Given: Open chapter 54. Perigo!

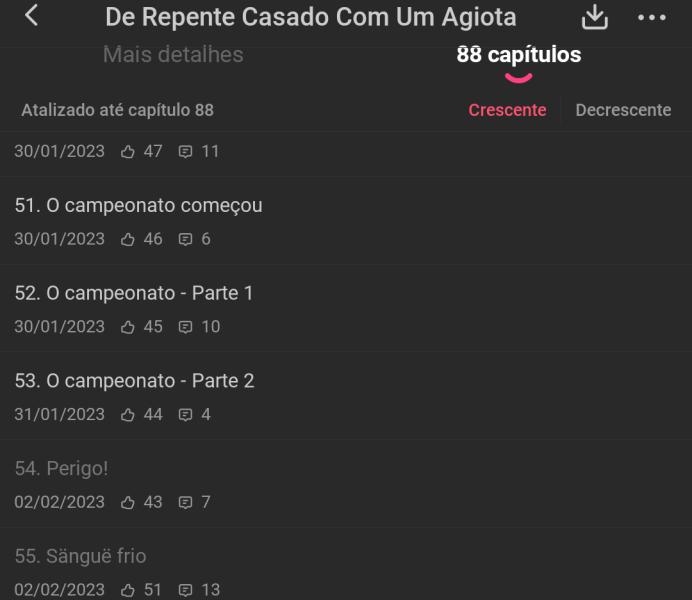Looking at the screenshot, I should [x=61, y=469].
